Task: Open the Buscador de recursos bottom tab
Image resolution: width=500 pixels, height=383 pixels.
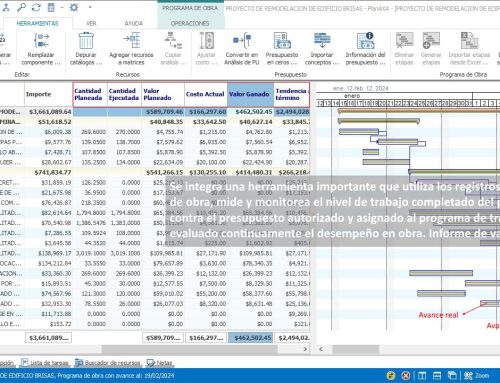Action: click(108, 363)
